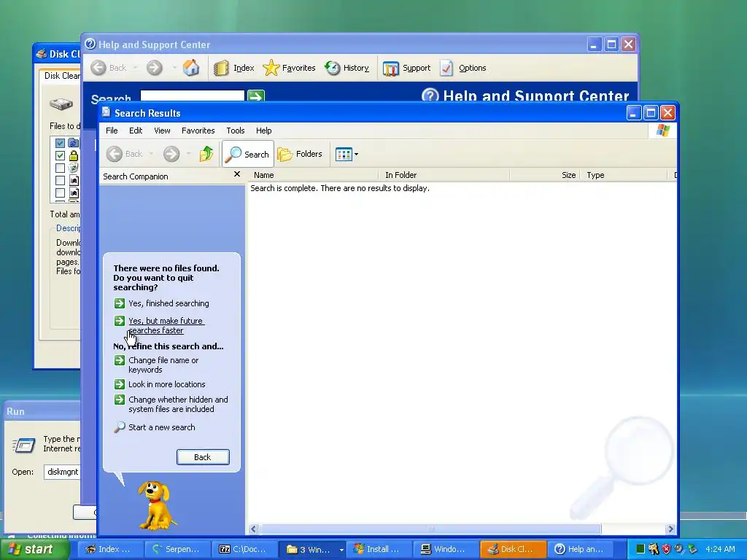This screenshot has height=560, width=747.
Task: Open History in Help and Support Center
Action: pos(347,68)
